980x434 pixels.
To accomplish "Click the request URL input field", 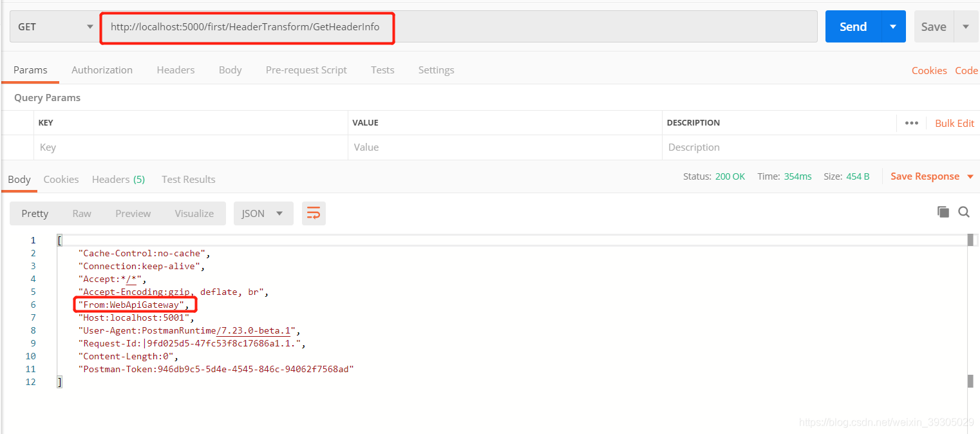I will pos(458,27).
